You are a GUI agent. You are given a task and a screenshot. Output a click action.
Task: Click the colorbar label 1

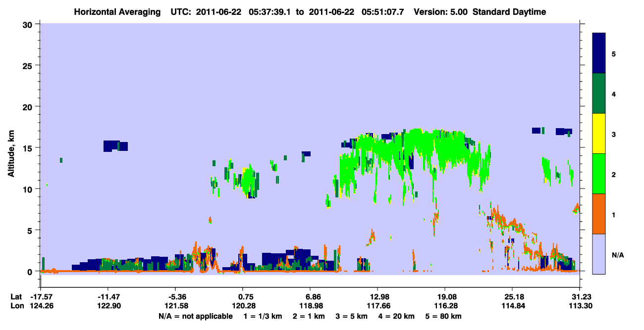pyautogui.click(x=614, y=214)
